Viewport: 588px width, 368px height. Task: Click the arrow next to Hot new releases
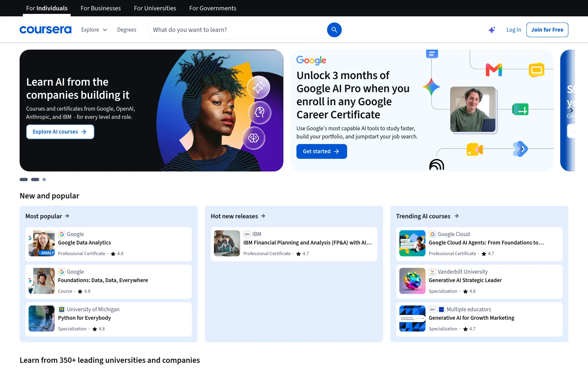(263, 216)
